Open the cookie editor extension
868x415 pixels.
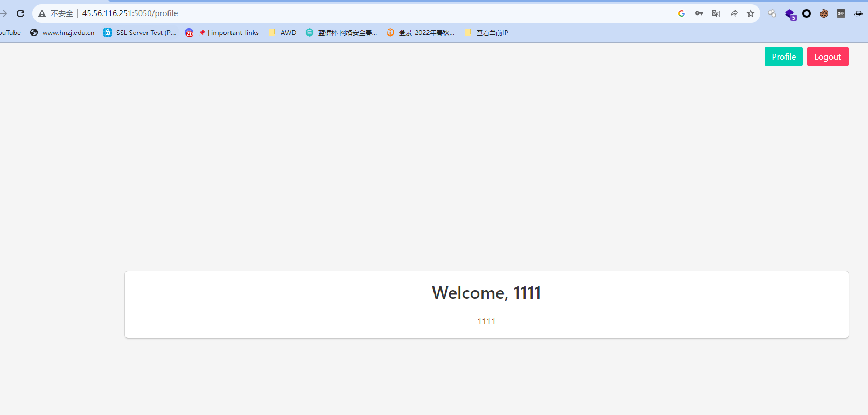[824, 13]
